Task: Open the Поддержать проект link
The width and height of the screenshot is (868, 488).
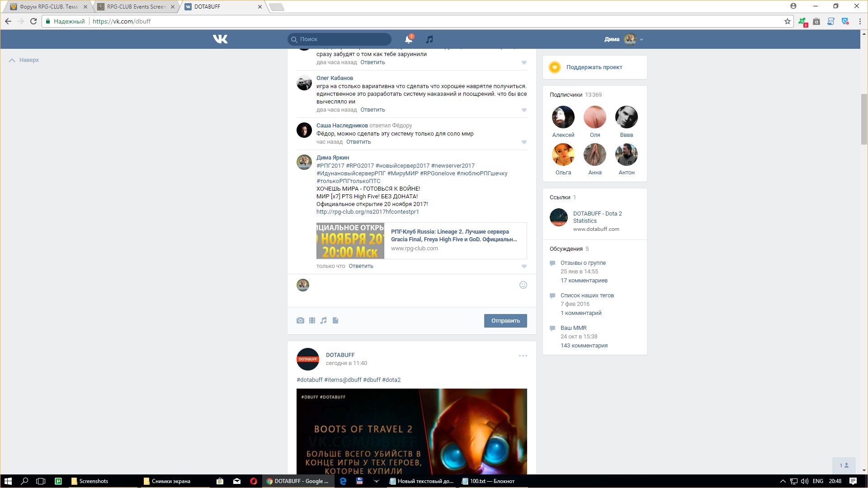Action: (x=594, y=67)
